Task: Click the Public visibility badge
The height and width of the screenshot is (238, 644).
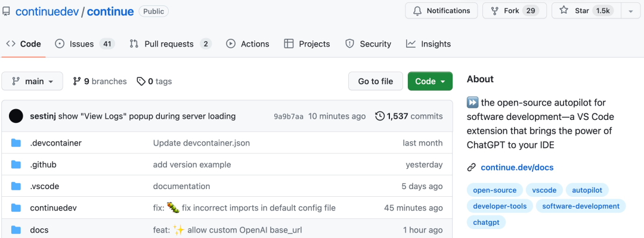Action: click(154, 11)
